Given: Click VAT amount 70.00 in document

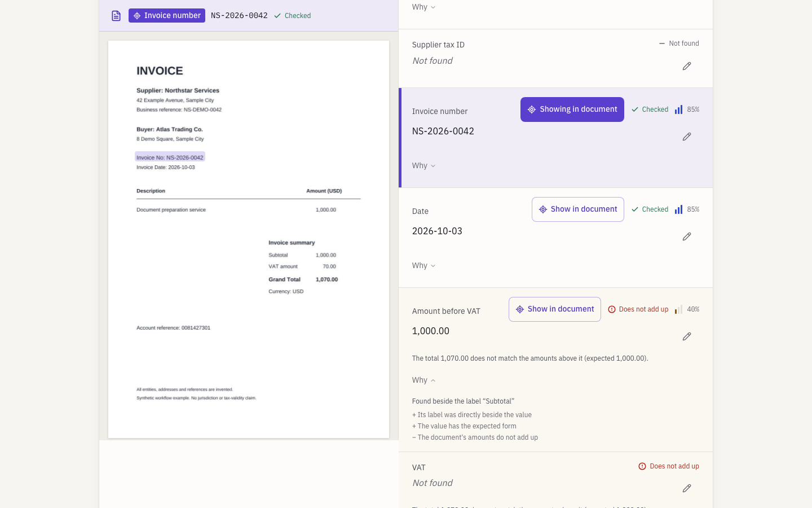Looking at the screenshot, I should [302, 266].
